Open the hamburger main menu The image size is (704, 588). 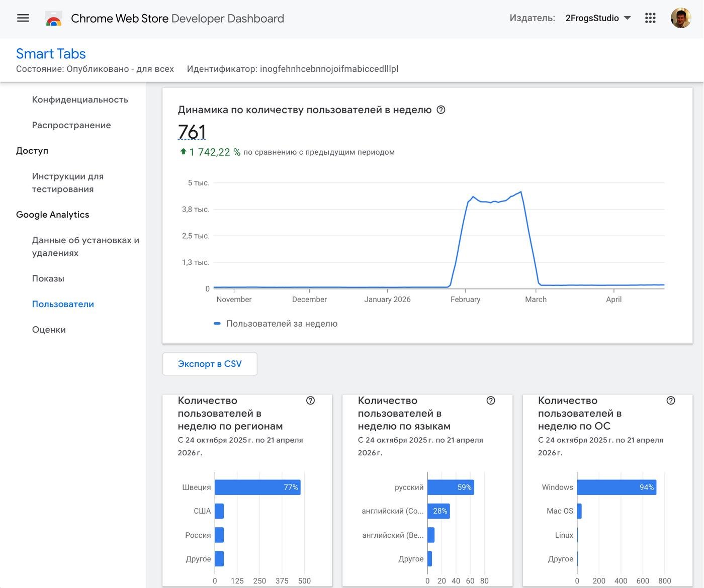click(x=23, y=18)
